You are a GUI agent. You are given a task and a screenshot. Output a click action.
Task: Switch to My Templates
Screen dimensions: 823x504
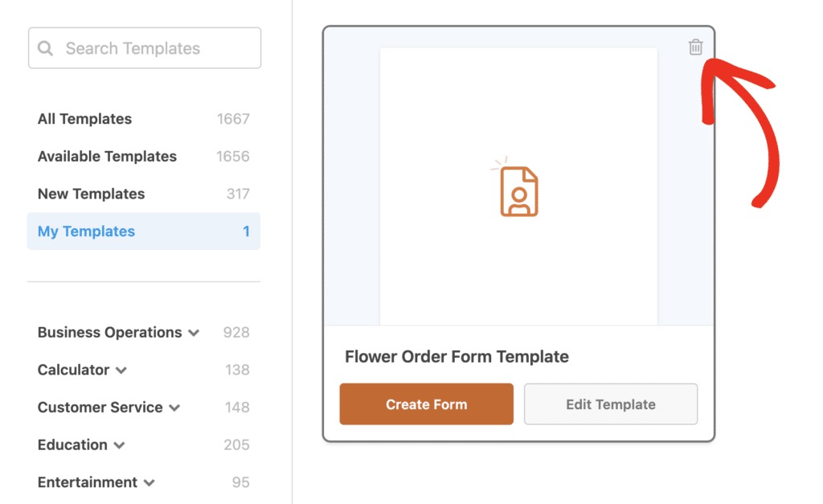(85, 231)
